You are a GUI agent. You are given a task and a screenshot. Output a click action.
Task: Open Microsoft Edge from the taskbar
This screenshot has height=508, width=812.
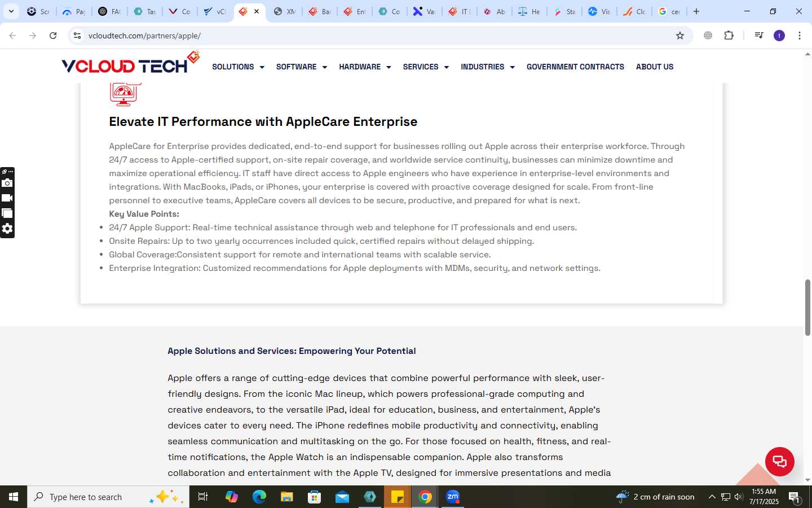pos(259,497)
